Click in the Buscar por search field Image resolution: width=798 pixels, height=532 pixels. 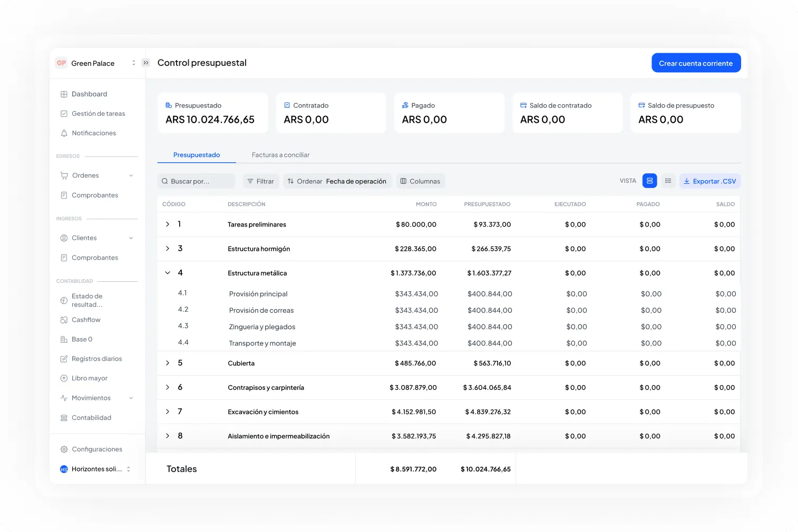pos(196,181)
